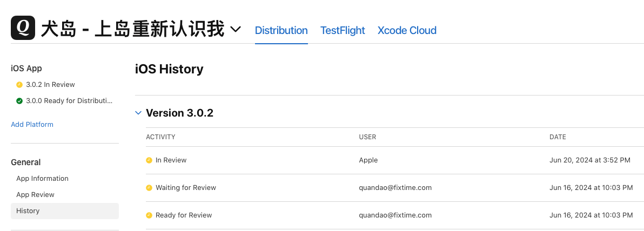This screenshot has width=644, height=231.
Task: Click yellow dot on Waiting for Review row
Action: point(149,188)
